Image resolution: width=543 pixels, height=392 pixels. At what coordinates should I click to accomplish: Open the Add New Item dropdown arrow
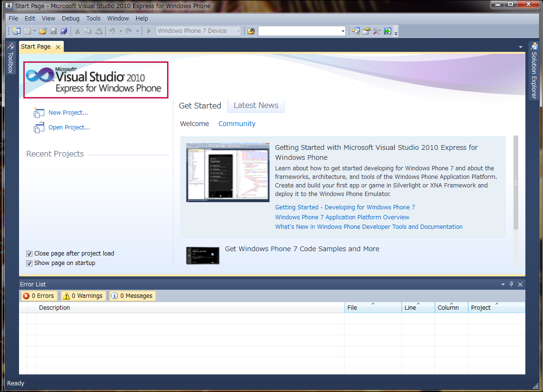(x=35, y=31)
